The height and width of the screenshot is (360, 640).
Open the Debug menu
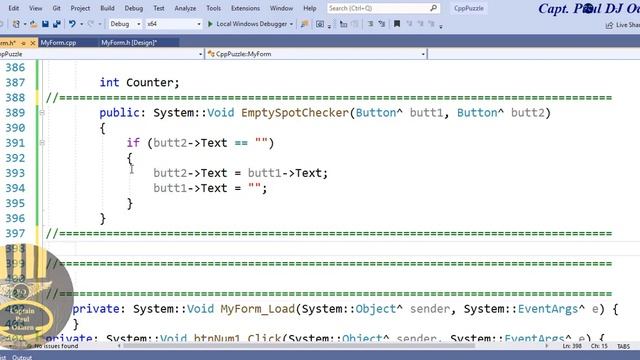coord(133,8)
